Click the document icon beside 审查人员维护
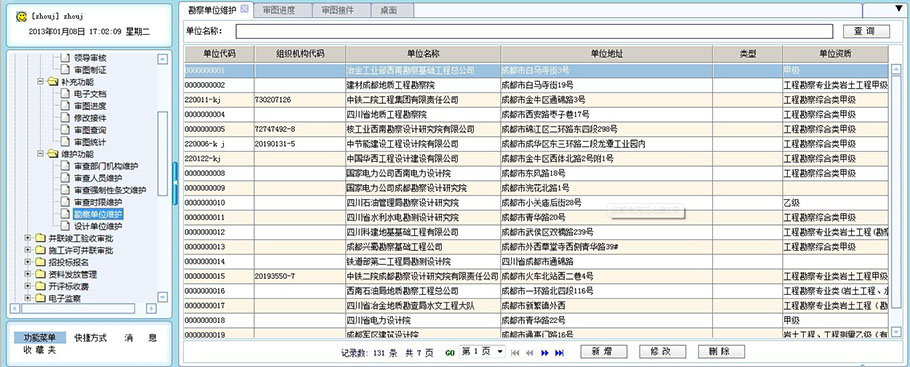 tap(64, 178)
